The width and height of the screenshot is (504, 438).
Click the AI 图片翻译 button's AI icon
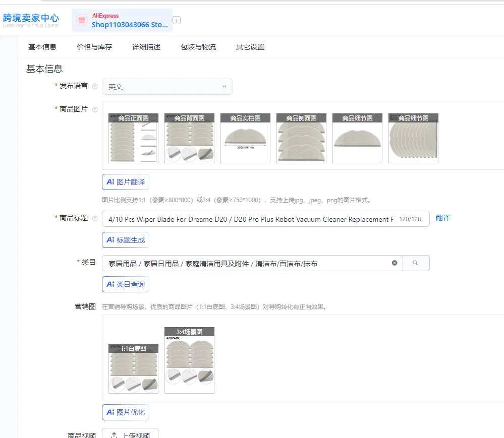111,181
